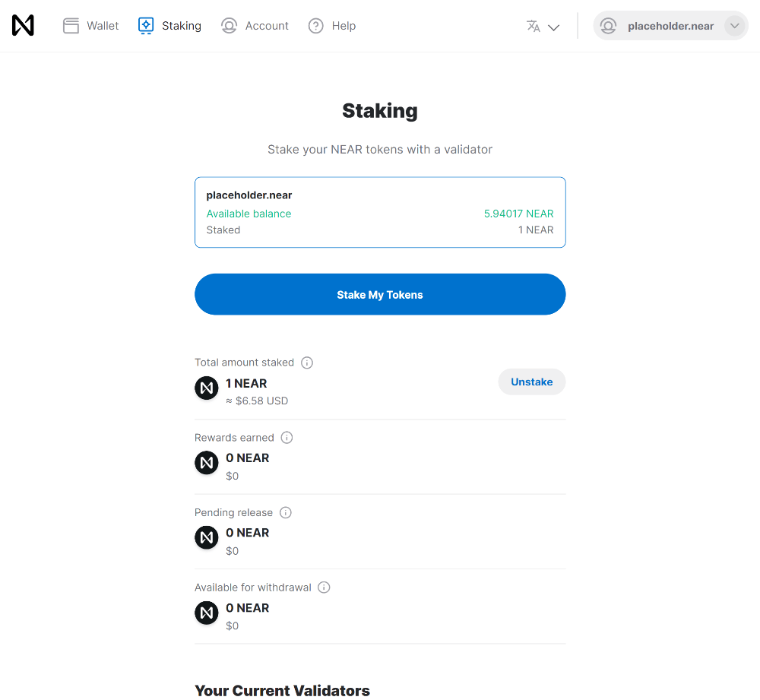Click the Help question mark icon
The image size is (760, 700).
coord(316,26)
